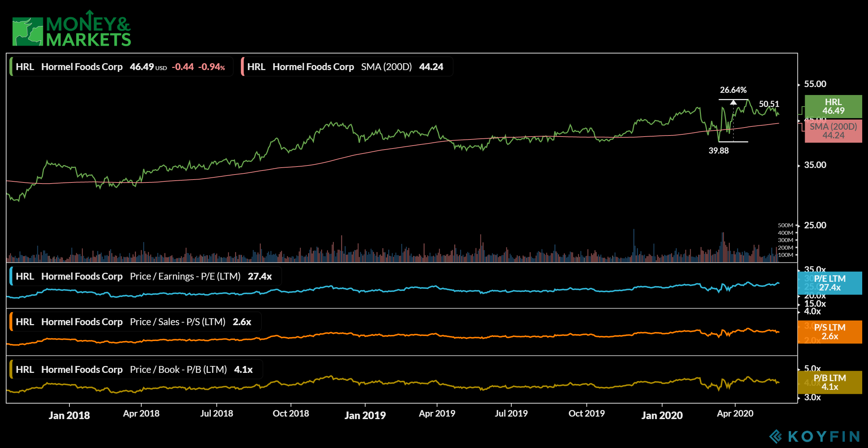The image size is (868, 448).
Task: Click the 50.51 high price annotation
Action: click(x=769, y=104)
